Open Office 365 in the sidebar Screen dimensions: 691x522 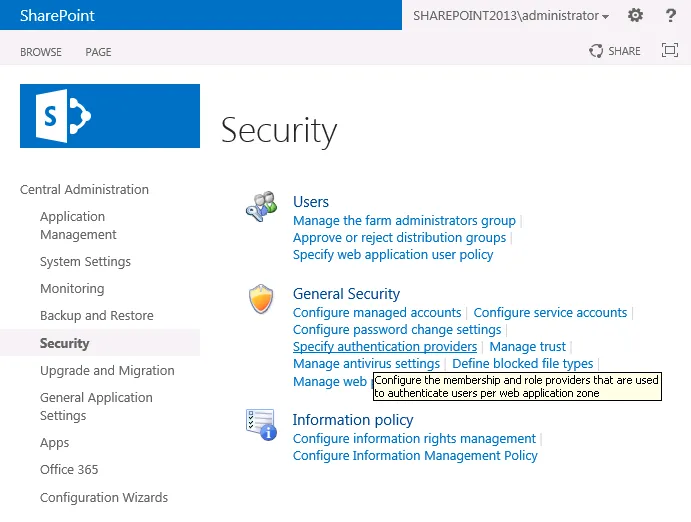[69, 470]
